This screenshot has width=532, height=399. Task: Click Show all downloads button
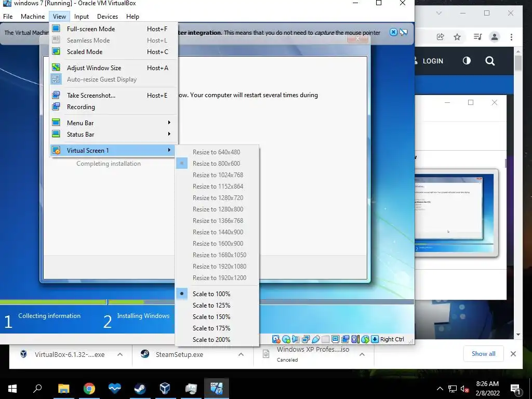point(484,354)
